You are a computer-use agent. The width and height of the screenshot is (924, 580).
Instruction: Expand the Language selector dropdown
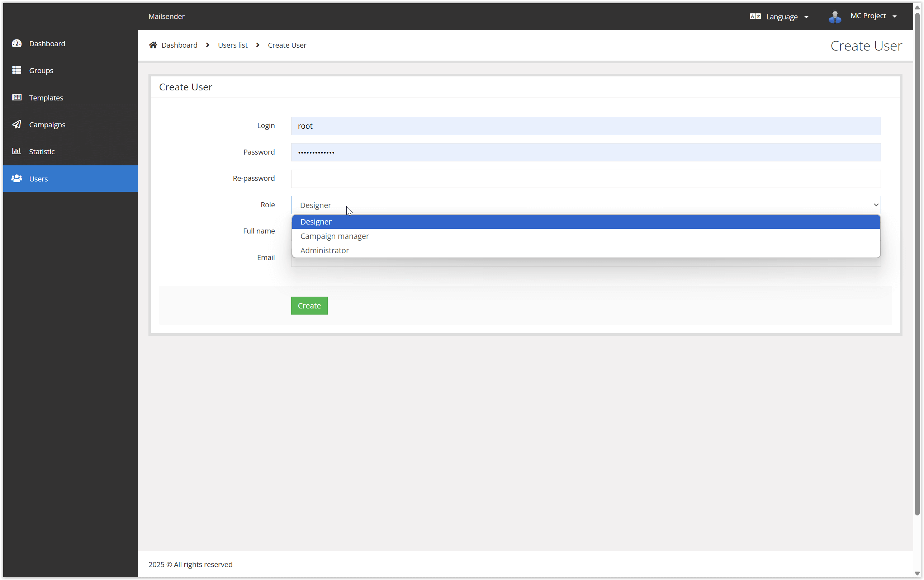pos(806,17)
